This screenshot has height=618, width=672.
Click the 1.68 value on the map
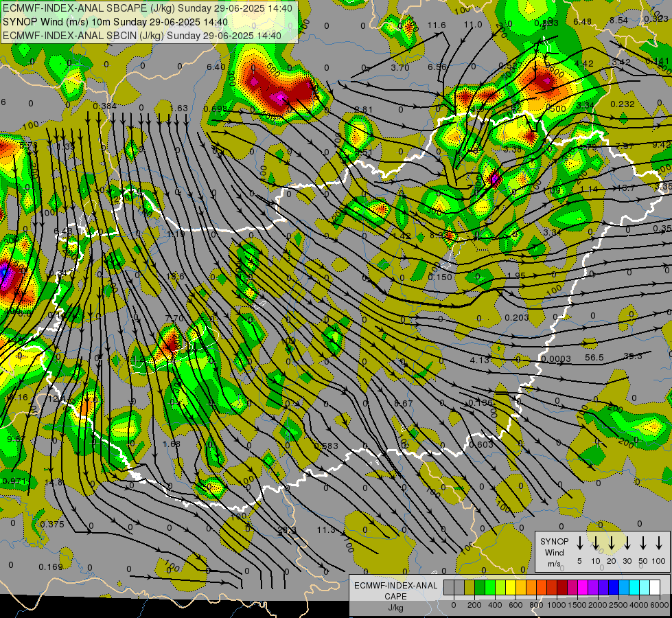[172, 444]
